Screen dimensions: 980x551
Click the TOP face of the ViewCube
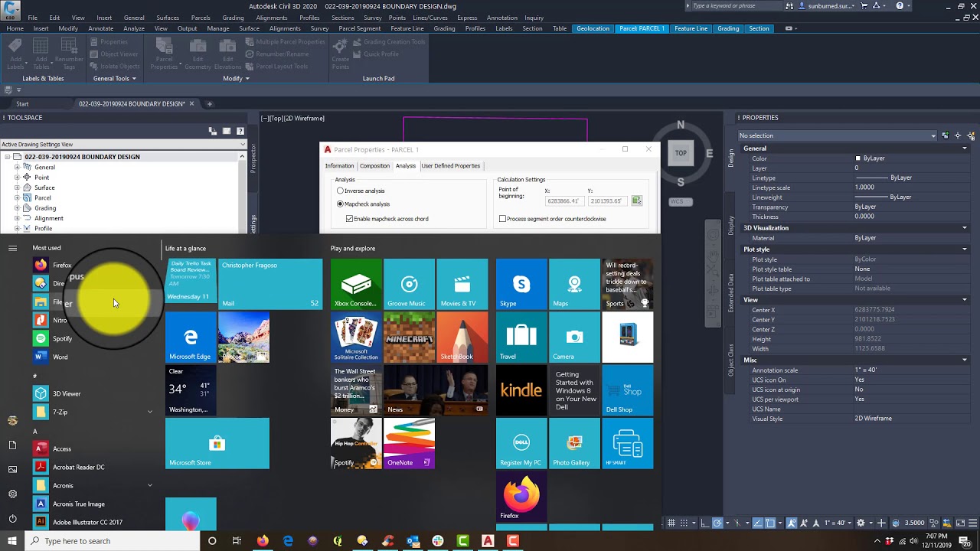point(681,153)
